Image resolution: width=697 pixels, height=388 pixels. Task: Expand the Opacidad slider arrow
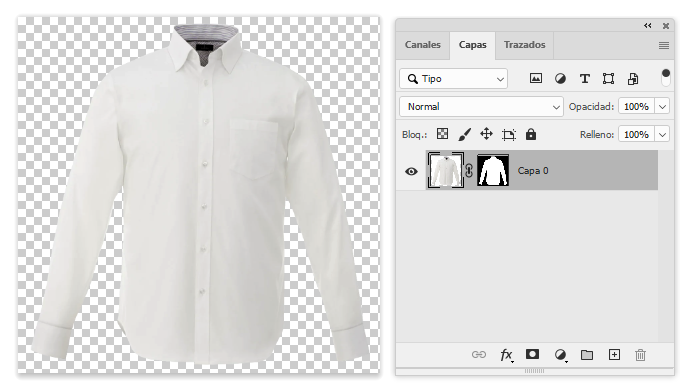coord(662,107)
